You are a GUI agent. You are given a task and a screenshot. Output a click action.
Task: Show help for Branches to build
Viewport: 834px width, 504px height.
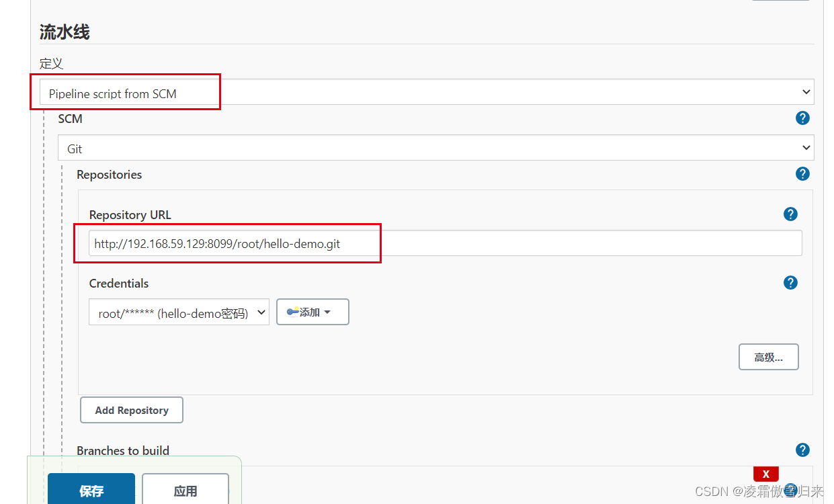click(x=802, y=450)
